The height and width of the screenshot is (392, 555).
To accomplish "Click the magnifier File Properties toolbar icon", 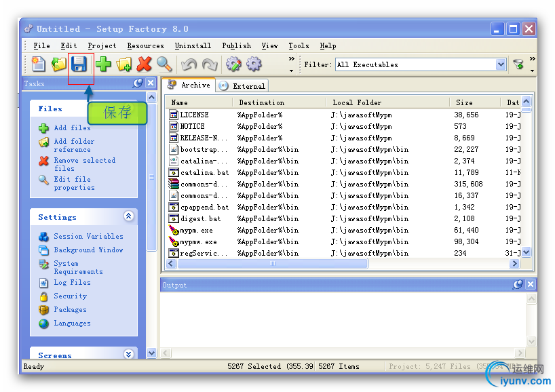I will tap(164, 64).
